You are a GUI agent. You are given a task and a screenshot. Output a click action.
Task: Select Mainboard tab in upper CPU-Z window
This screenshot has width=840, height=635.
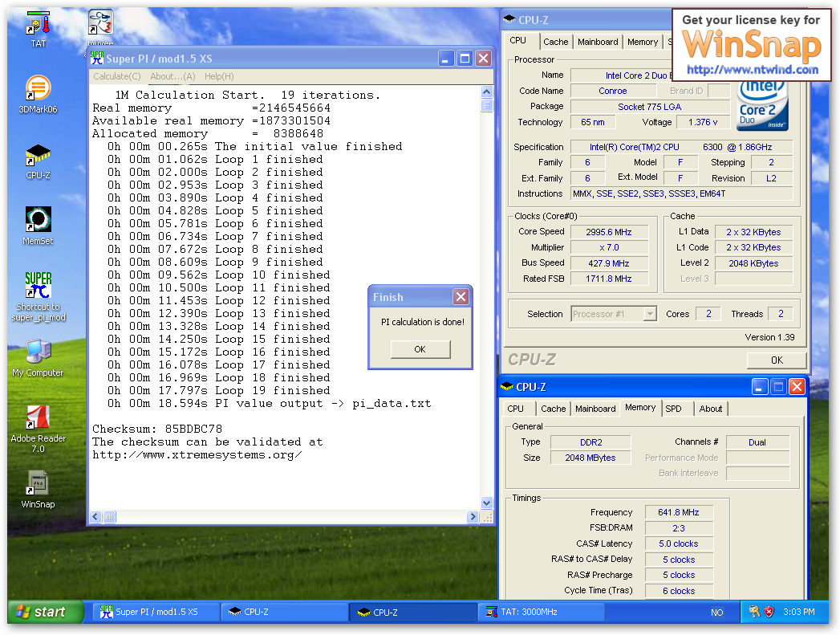(598, 42)
